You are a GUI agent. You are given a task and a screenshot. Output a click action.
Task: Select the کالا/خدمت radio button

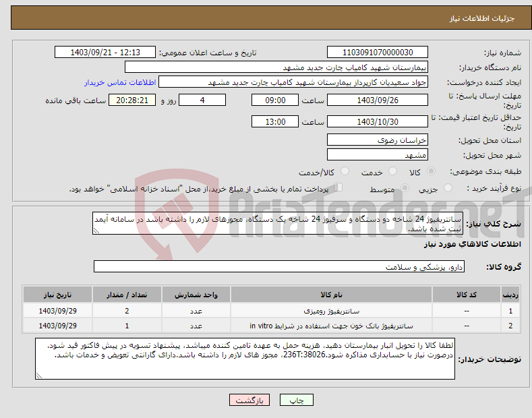[345, 171]
